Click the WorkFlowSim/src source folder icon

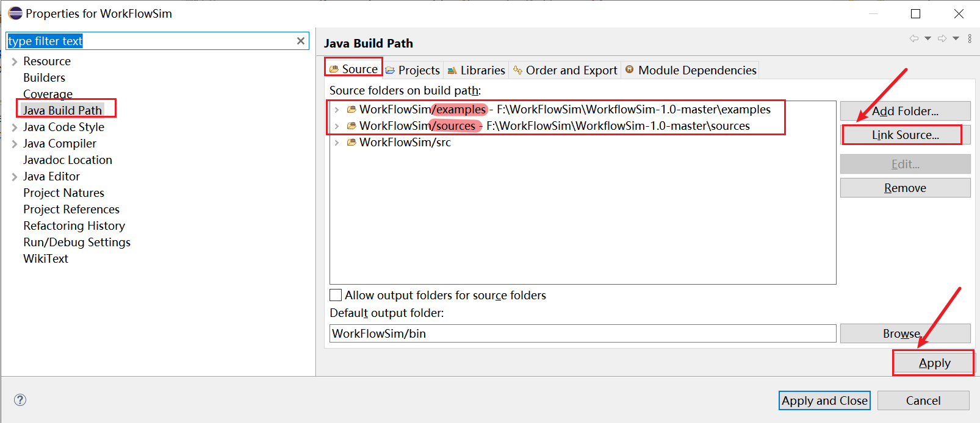[351, 143]
